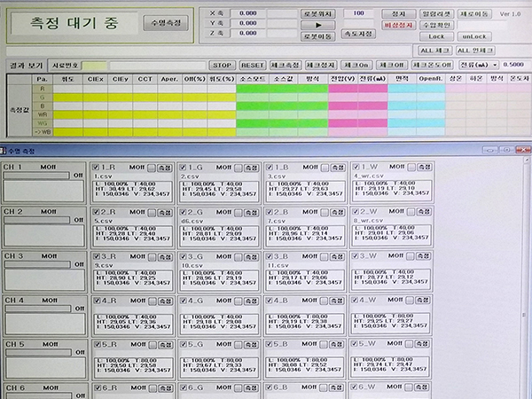Viewport: 532px width, 399px height.
Task: Click the X 축 value field
Action: (x=248, y=13)
